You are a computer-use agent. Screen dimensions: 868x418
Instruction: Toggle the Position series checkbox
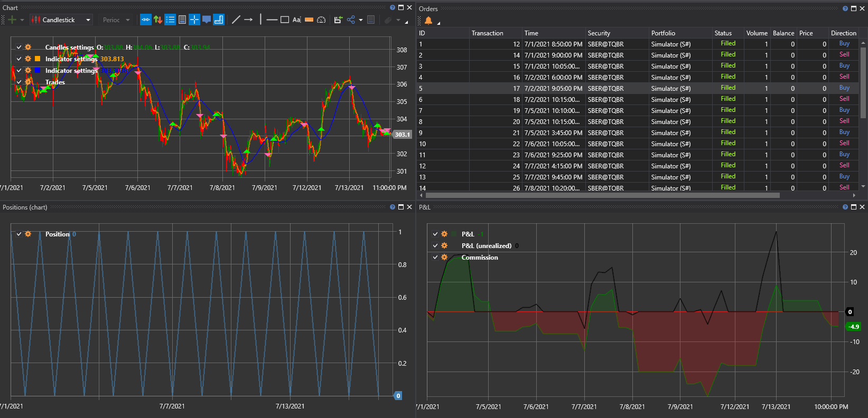point(19,234)
